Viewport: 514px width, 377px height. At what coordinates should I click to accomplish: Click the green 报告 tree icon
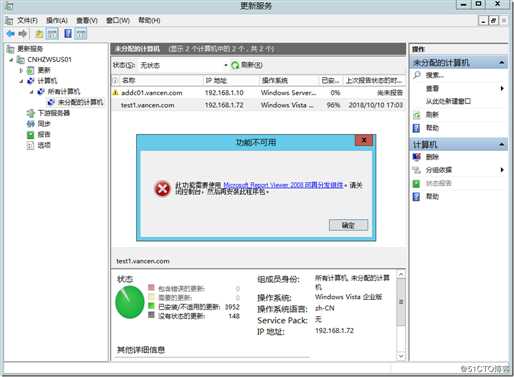(x=30, y=135)
